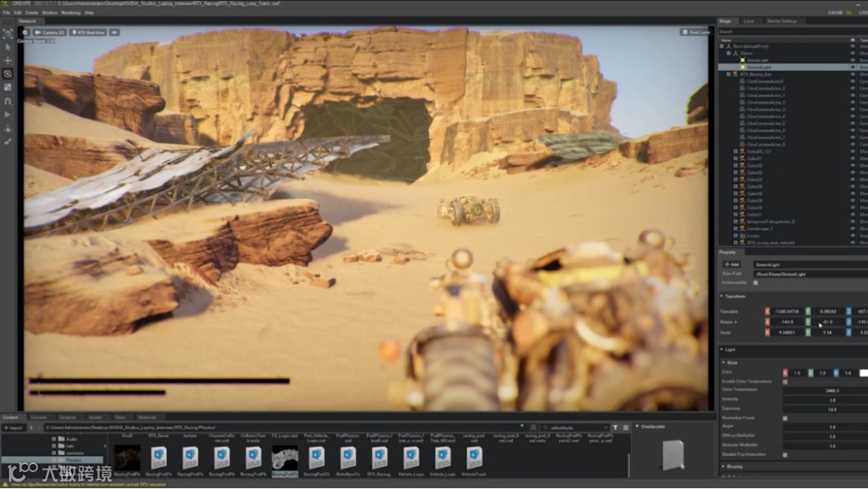Collapse the Xform node under Root

728,53
